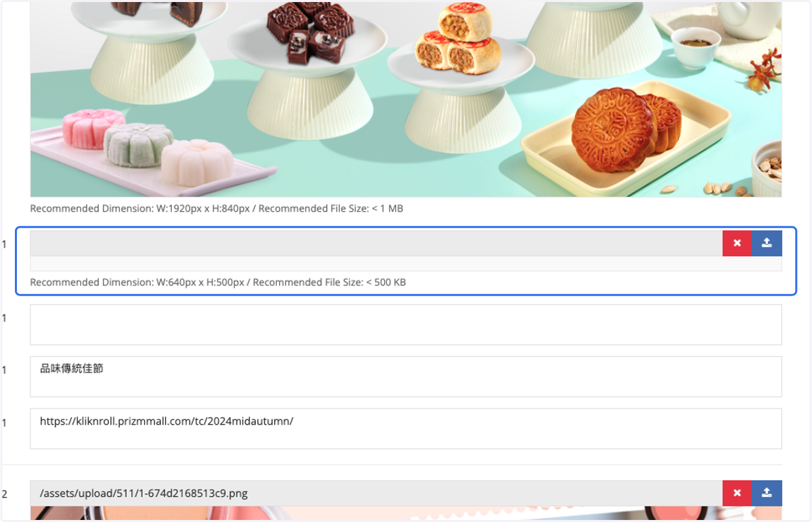Click the URL field with kliknroll.prizmmall.com link

point(406,429)
